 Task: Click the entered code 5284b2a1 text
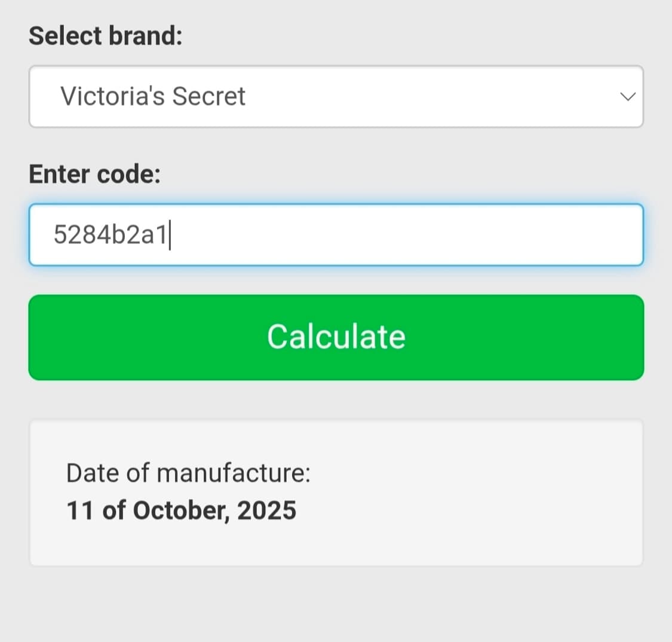[110, 235]
